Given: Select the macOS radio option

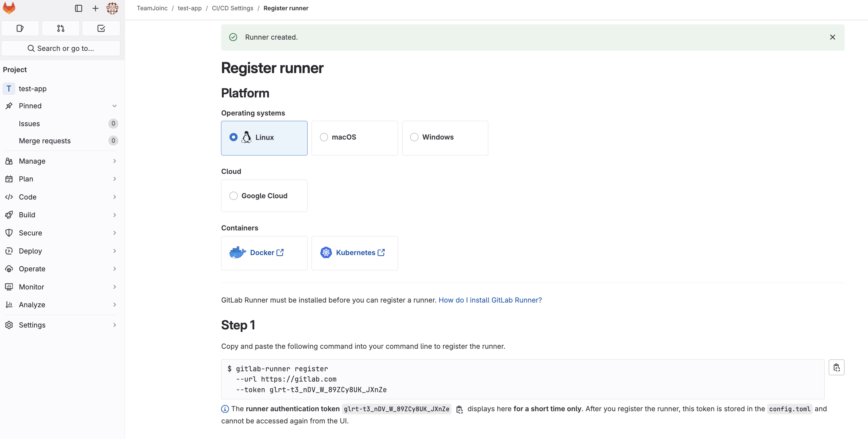Looking at the screenshot, I should (x=324, y=137).
